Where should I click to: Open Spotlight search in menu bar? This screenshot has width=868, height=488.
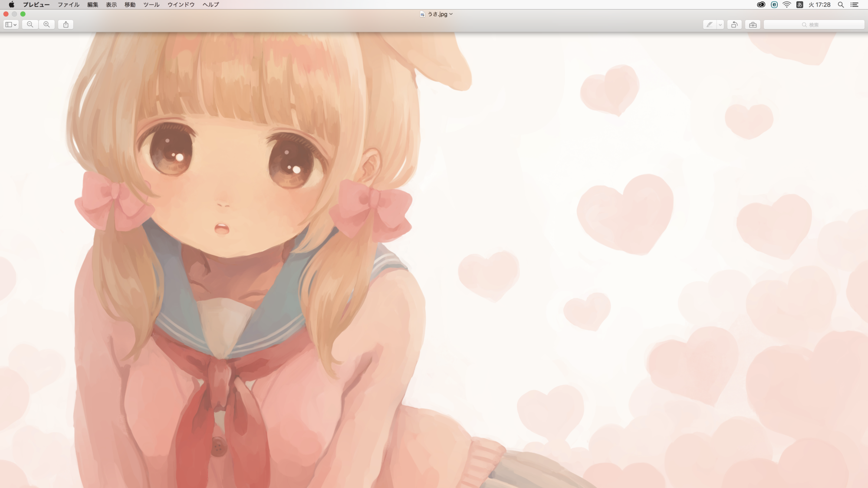click(841, 5)
